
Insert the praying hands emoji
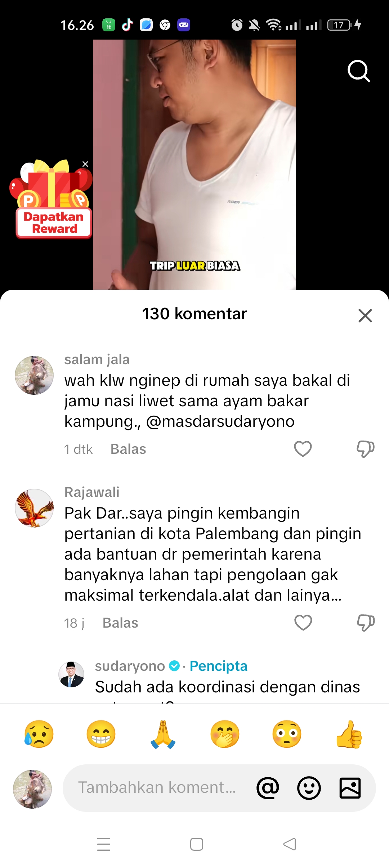[163, 734]
